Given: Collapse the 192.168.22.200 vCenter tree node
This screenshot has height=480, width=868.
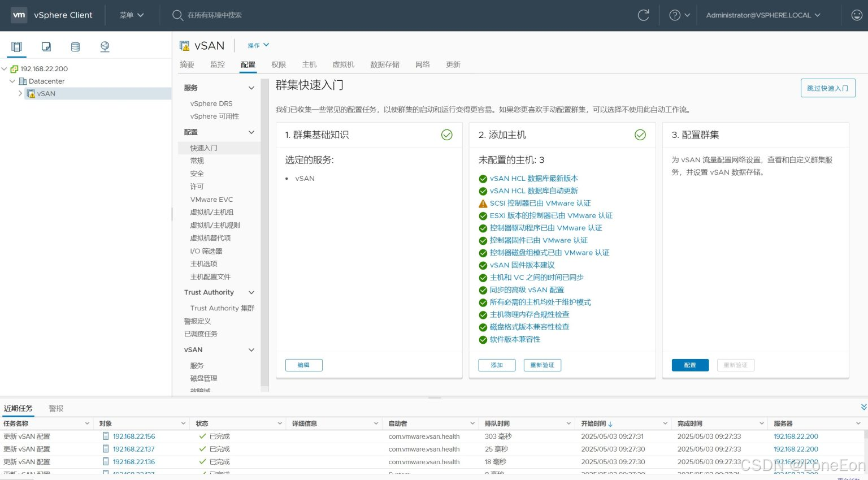Looking at the screenshot, I should coord(5,68).
